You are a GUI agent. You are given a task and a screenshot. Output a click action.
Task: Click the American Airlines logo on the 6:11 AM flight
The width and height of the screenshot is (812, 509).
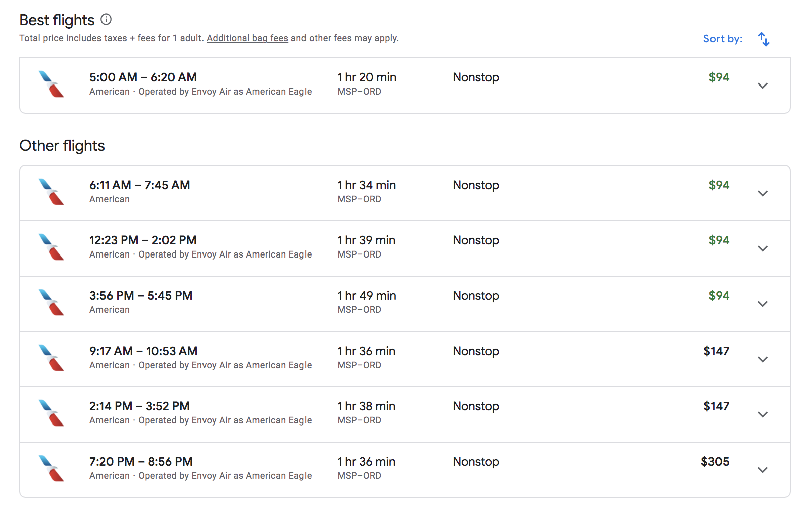pyautogui.click(x=50, y=192)
